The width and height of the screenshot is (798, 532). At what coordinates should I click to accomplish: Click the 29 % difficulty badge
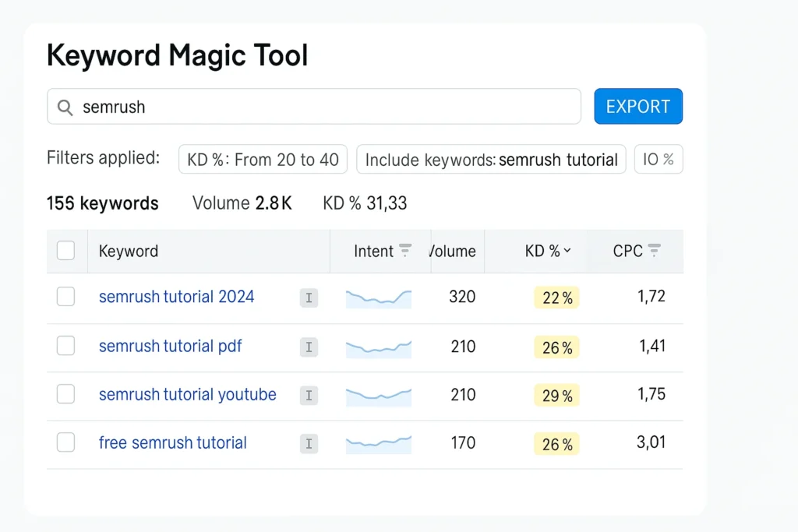click(556, 395)
